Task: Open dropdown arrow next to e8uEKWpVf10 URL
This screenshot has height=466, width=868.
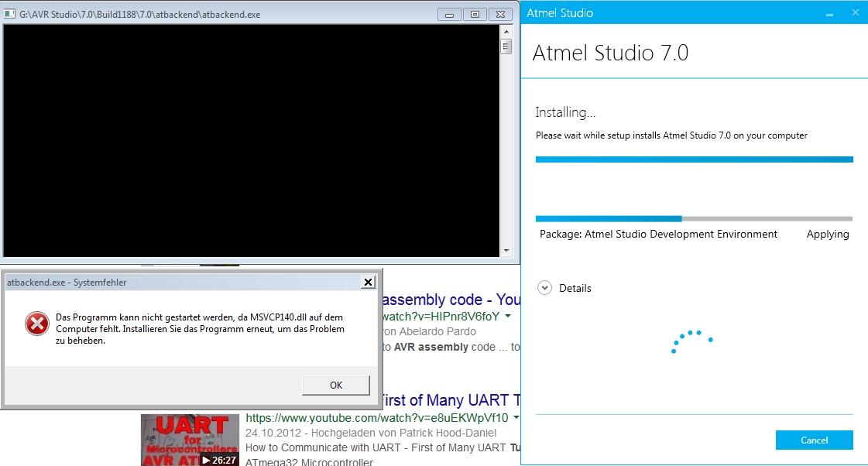Action: (x=516, y=417)
